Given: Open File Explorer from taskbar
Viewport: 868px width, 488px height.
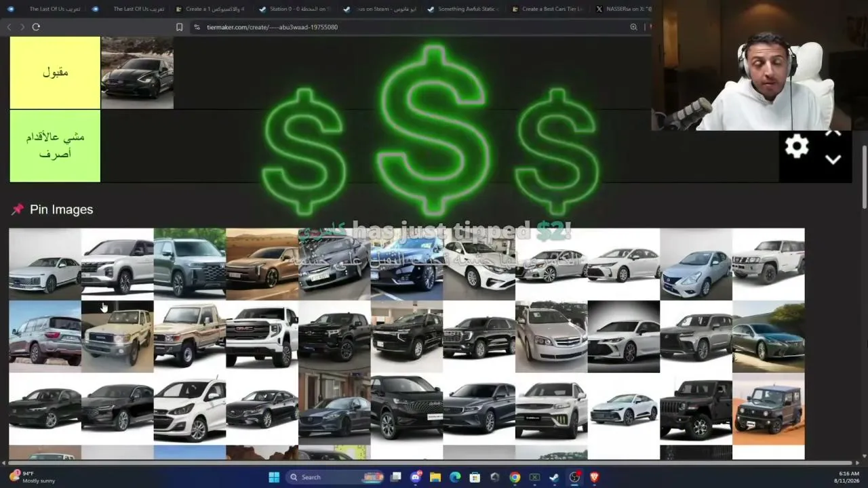Looking at the screenshot, I should (435, 477).
